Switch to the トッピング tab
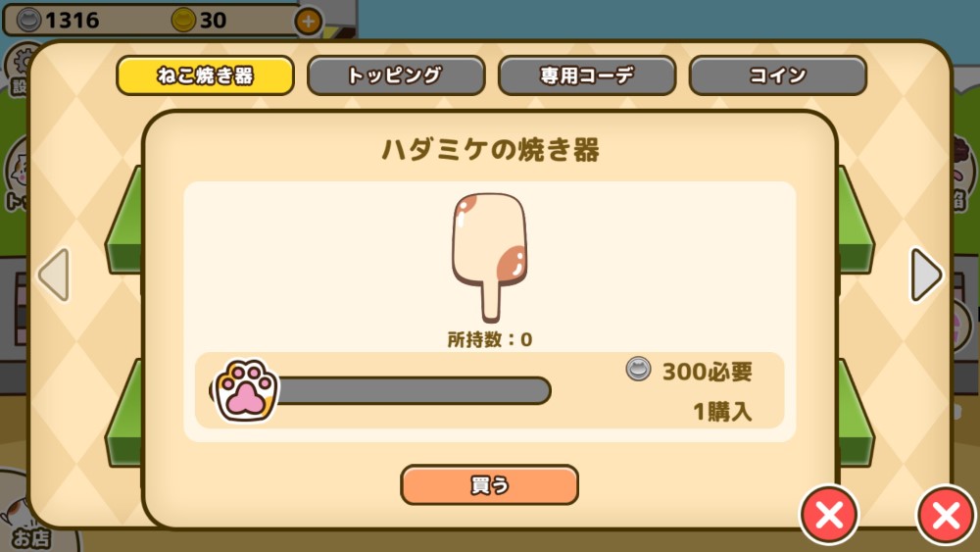 coord(396,75)
